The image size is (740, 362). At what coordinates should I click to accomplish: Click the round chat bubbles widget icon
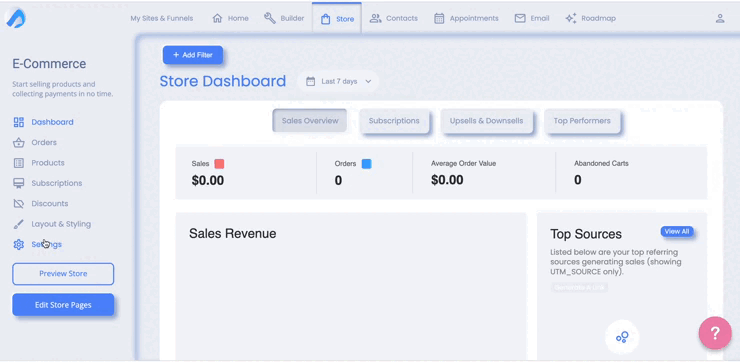(x=622, y=337)
